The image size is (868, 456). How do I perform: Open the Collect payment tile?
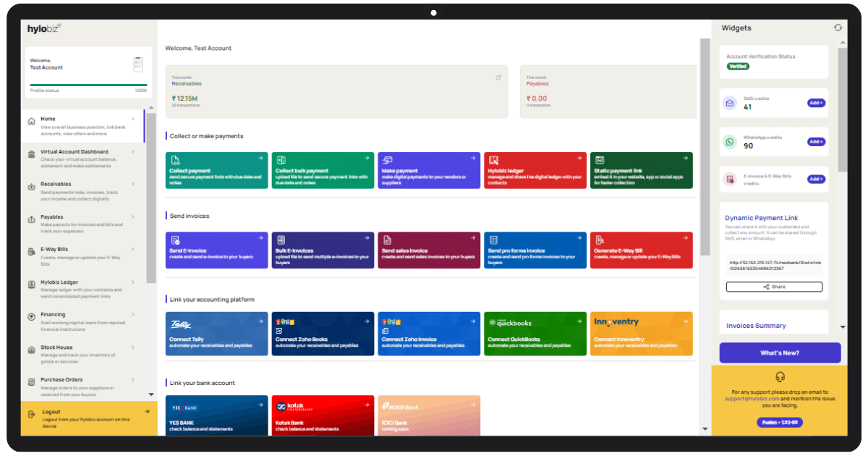[216, 171]
